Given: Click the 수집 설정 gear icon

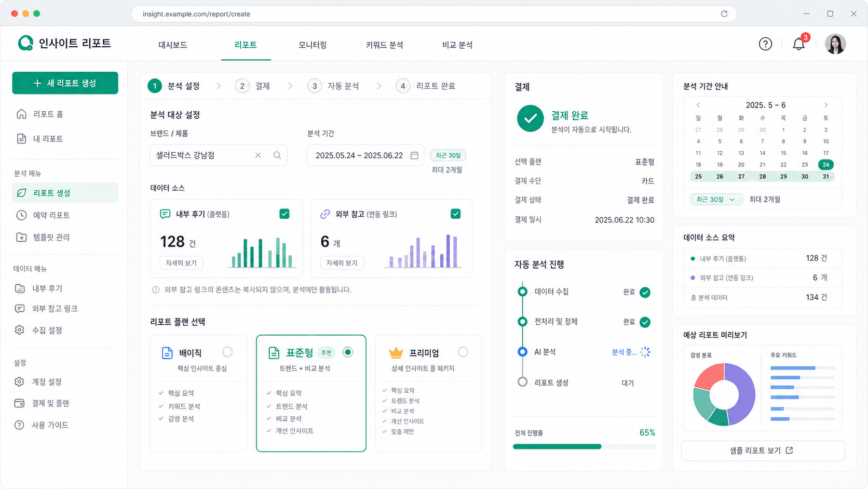Looking at the screenshot, I should tap(20, 330).
